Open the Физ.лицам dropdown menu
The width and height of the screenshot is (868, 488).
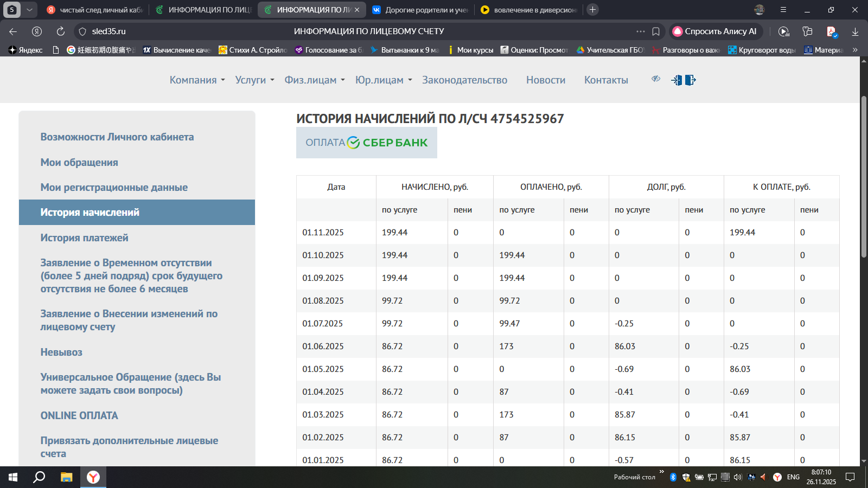(315, 80)
